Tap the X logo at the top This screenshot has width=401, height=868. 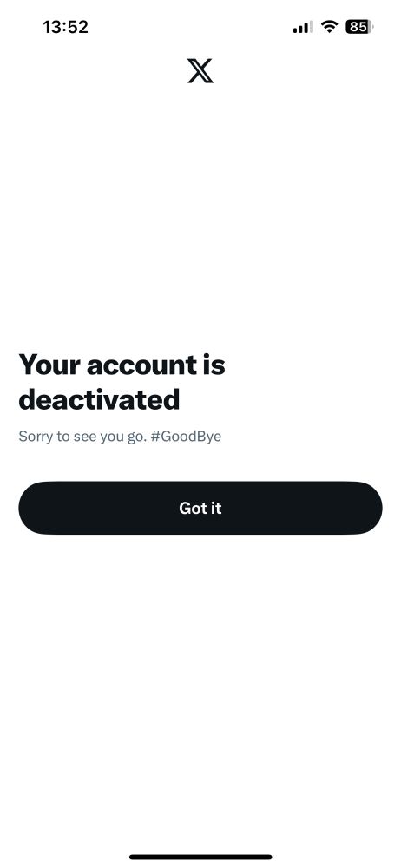200,71
